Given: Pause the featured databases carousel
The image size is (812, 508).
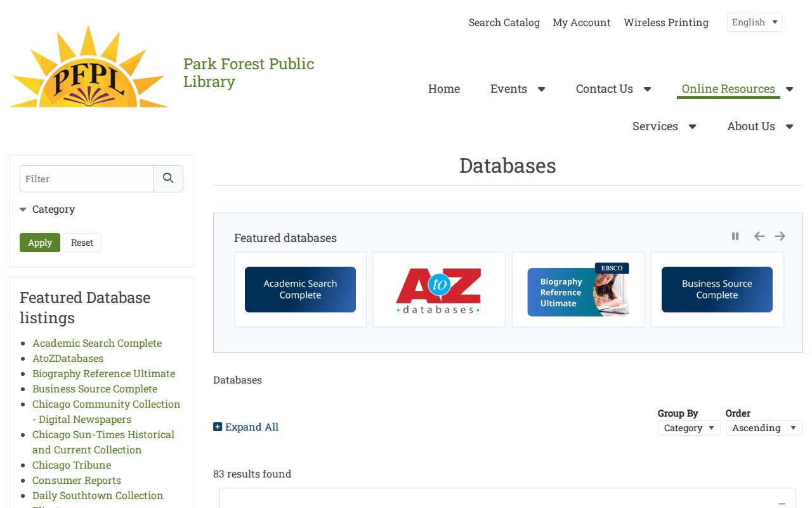Looking at the screenshot, I should (735, 236).
